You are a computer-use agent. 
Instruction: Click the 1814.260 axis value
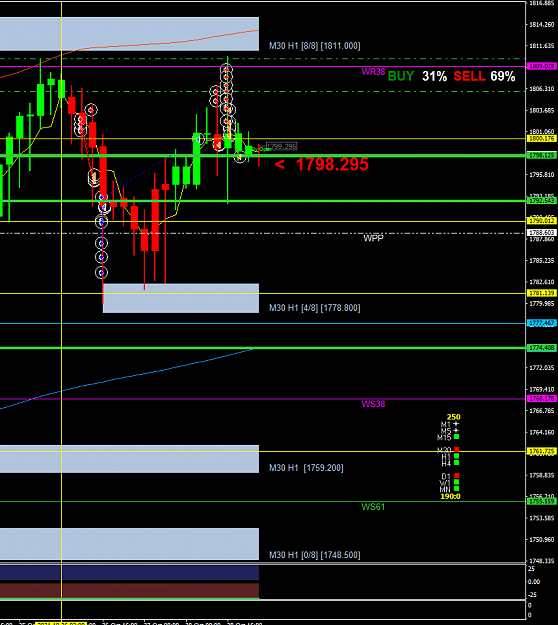(x=541, y=25)
